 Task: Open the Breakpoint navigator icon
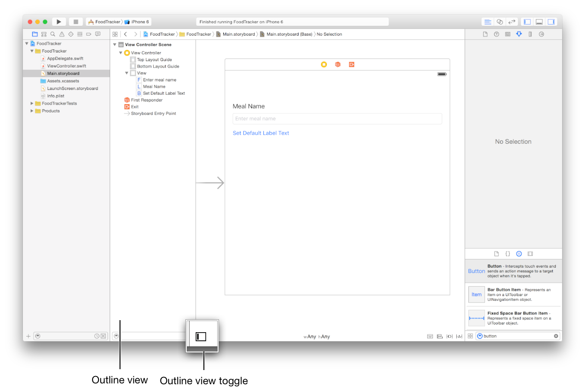pos(89,34)
